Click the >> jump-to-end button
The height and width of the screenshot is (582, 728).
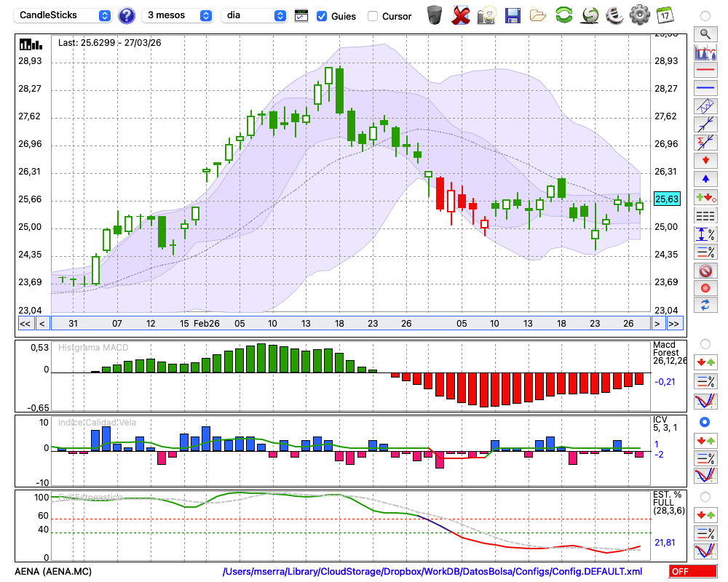(674, 324)
